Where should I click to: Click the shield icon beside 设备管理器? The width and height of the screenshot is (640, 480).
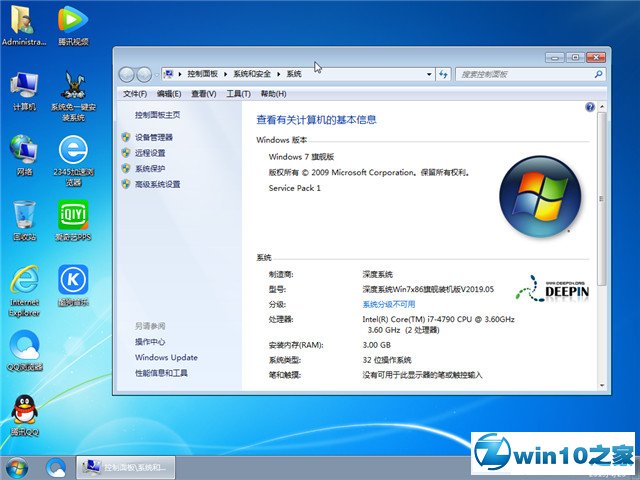(x=126, y=137)
